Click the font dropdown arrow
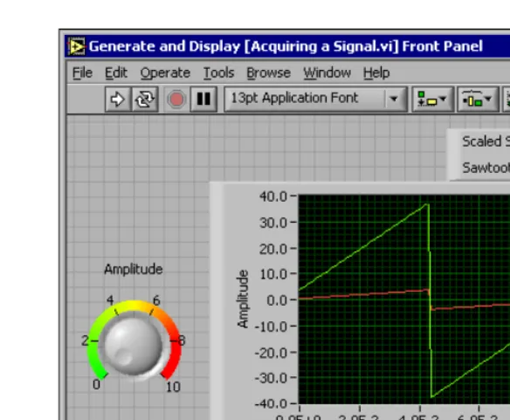Screen dimensions: 510x420 (x=394, y=99)
